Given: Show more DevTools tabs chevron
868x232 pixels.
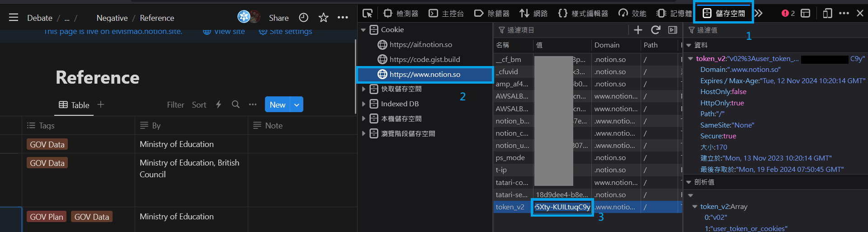Looking at the screenshot, I should 759,13.
